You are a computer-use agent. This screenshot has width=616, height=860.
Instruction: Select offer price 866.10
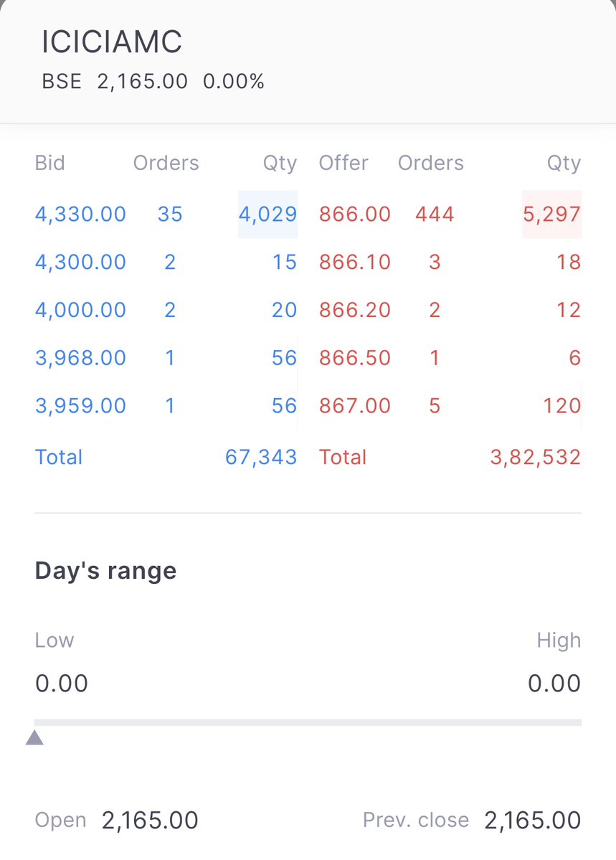(x=355, y=263)
